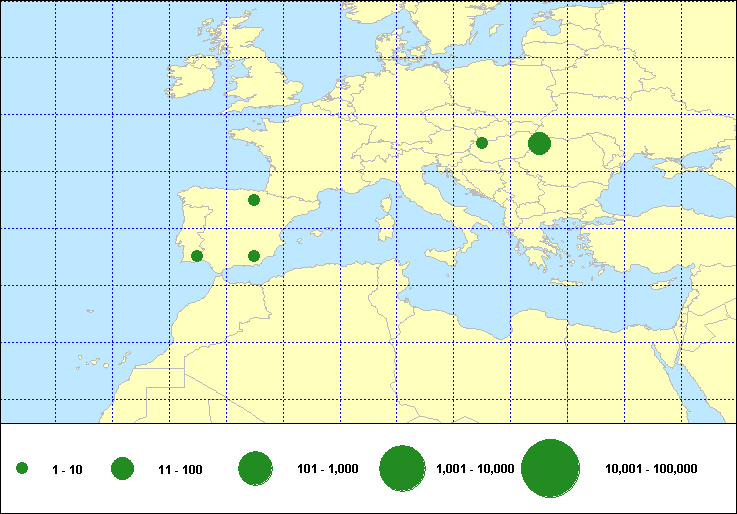
Task: Select the "11 - 100" legend text
Action: click(x=181, y=469)
